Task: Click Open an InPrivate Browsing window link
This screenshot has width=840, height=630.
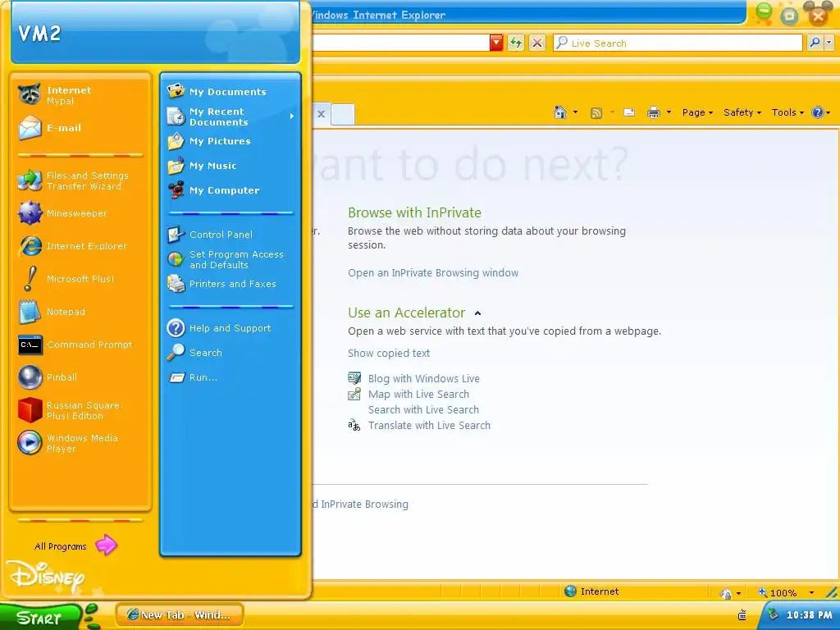Action: 433,272
